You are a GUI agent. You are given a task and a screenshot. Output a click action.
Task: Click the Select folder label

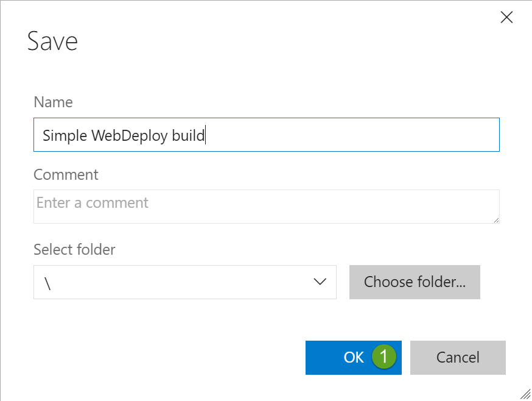(74, 249)
